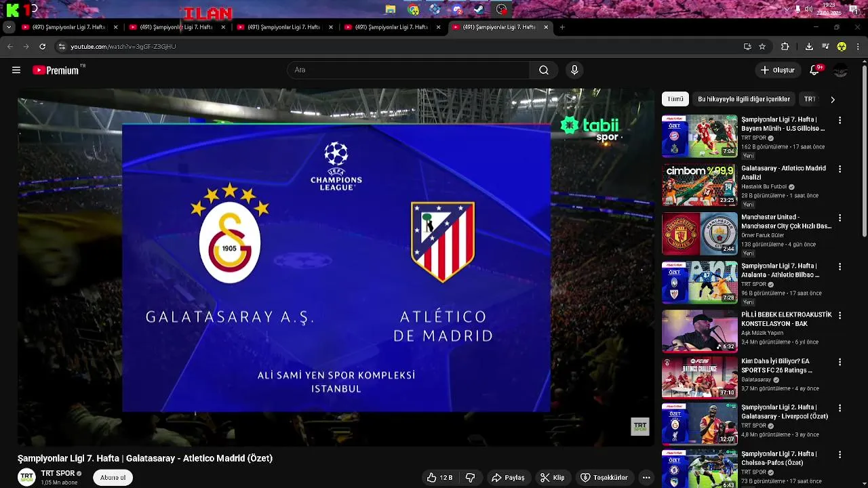Open Chelsea - Pafos highlights thumbnail

click(x=699, y=469)
